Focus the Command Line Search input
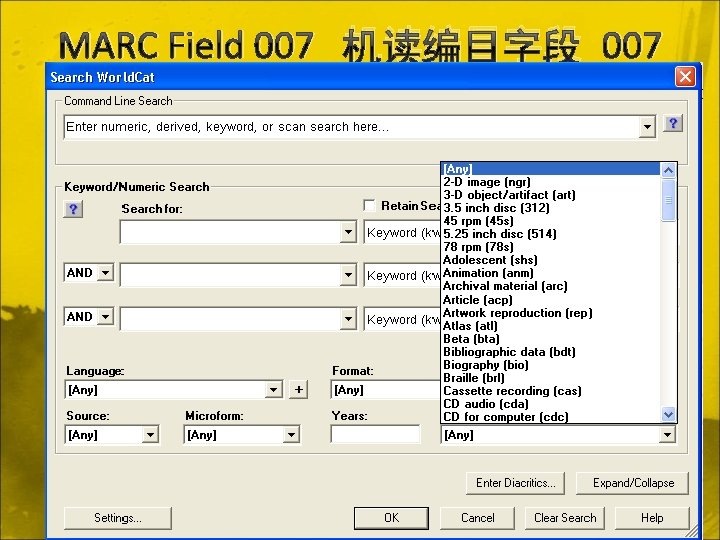The width and height of the screenshot is (720, 540). coord(351,127)
